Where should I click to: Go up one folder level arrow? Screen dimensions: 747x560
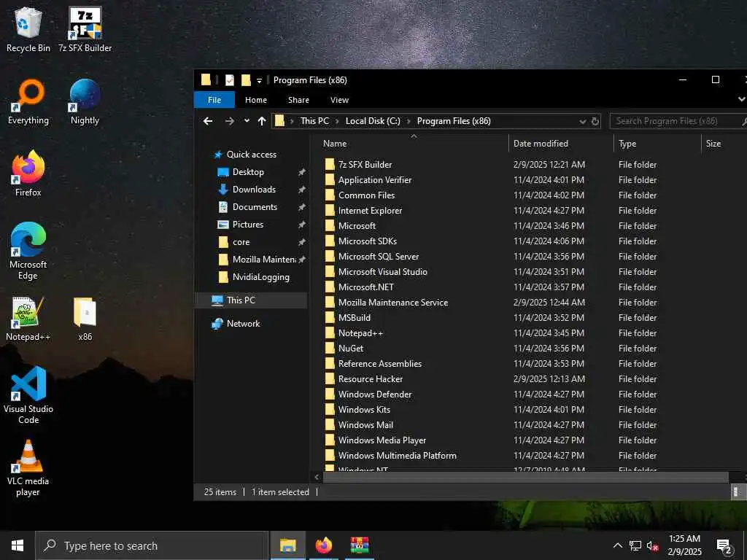tap(262, 121)
